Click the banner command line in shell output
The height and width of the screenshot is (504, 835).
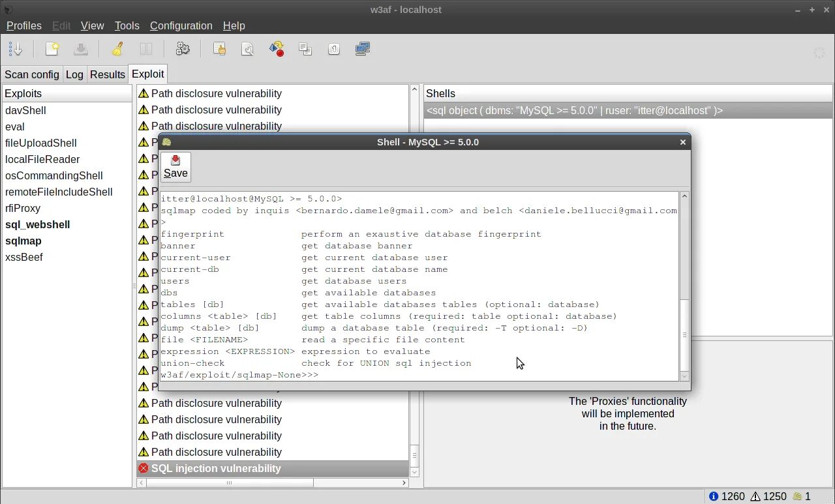pyautogui.click(x=286, y=246)
